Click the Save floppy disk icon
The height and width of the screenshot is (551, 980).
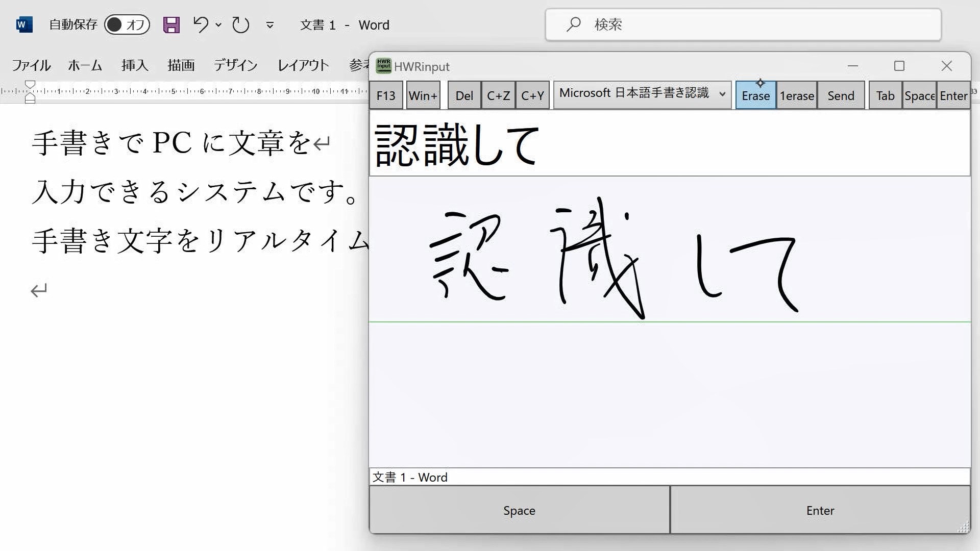click(x=171, y=24)
